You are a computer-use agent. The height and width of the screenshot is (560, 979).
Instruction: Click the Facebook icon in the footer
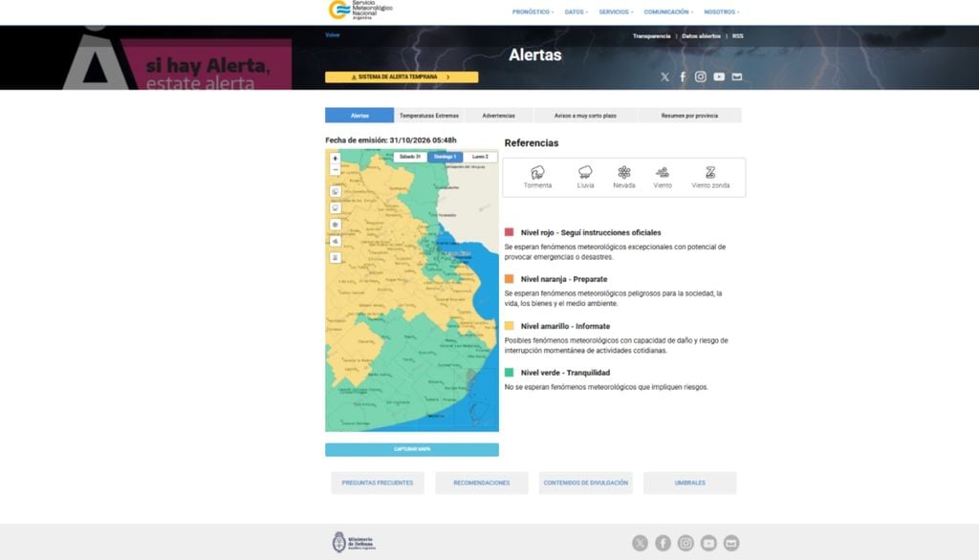point(664,543)
